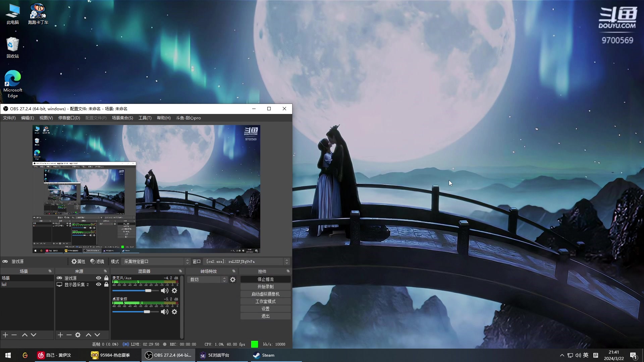Open transition properties gear next to 裁切
Viewport: 644px width, 362px height.
233,280
